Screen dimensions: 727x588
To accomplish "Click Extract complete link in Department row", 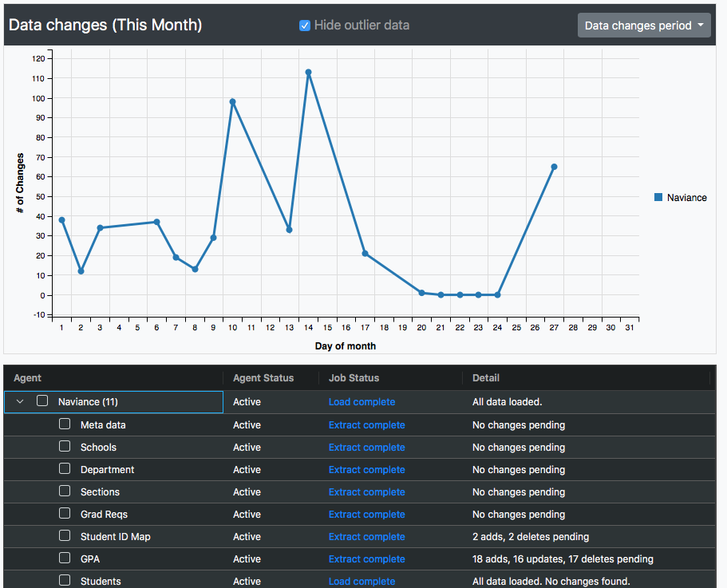I will [x=366, y=469].
